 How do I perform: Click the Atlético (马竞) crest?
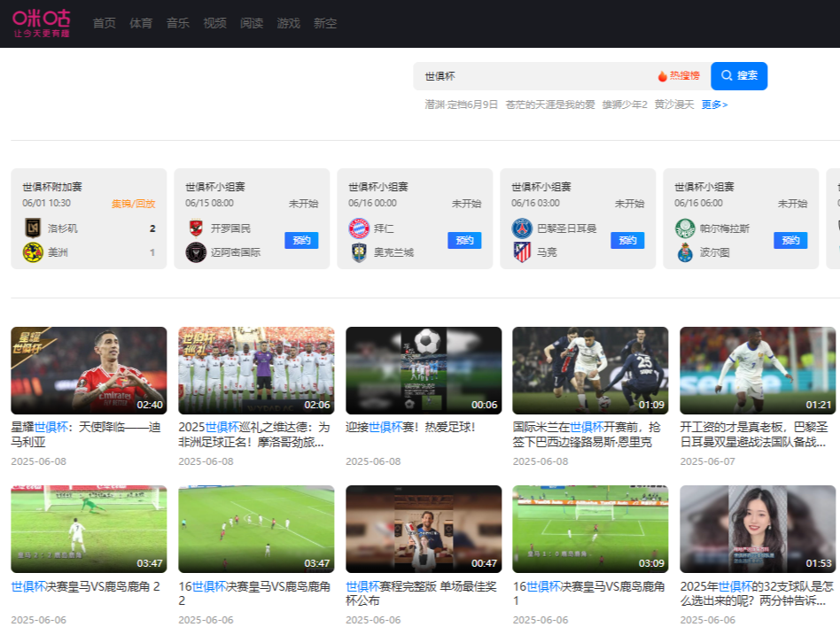[522, 252]
